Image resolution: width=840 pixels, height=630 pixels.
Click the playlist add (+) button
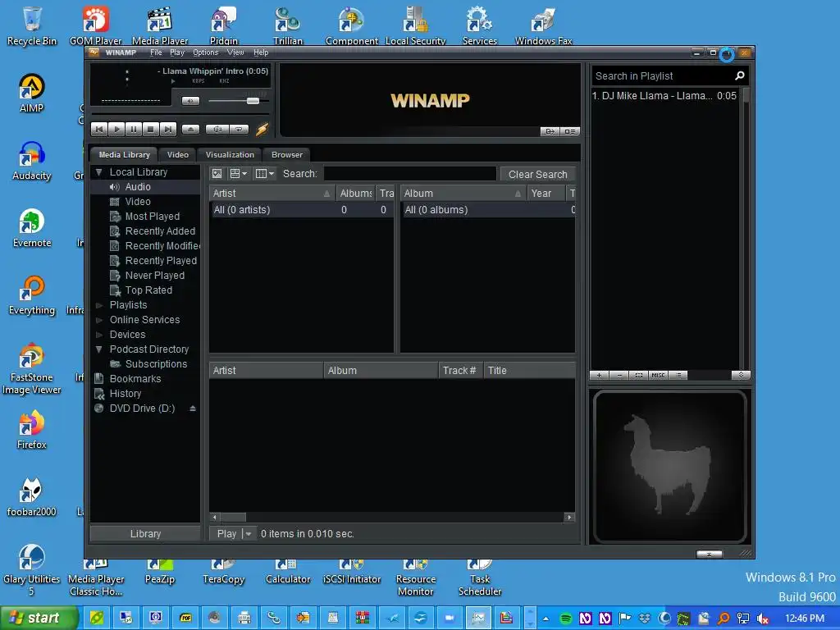point(599,375)
